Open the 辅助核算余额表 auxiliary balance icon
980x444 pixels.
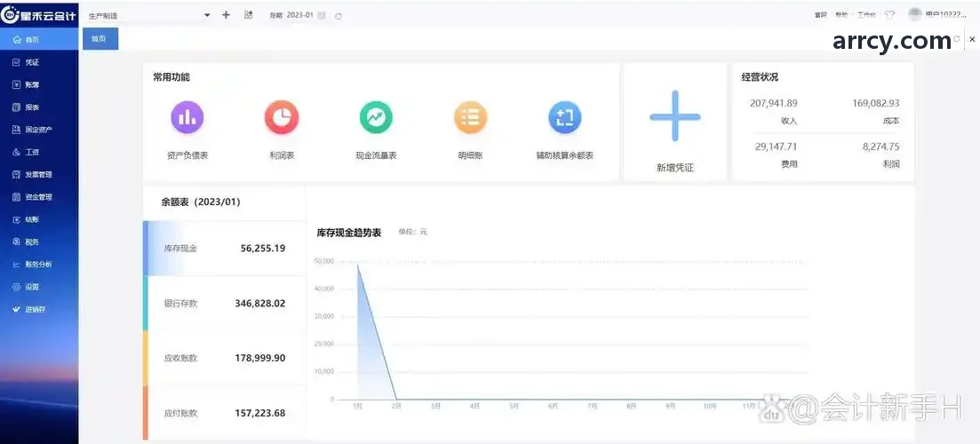pos(564,117)
